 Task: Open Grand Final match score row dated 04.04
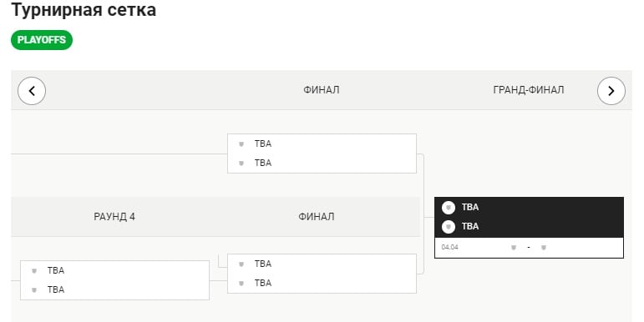tap(529, 248)
